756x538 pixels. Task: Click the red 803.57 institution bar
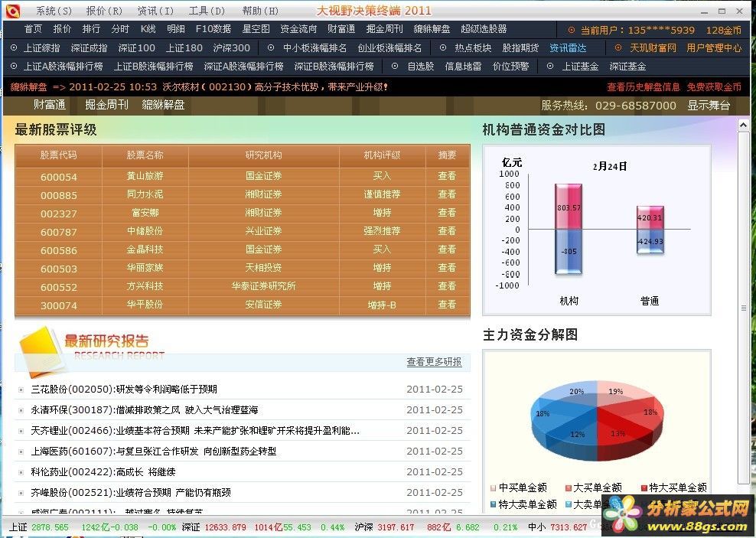[x=569, y=207]
